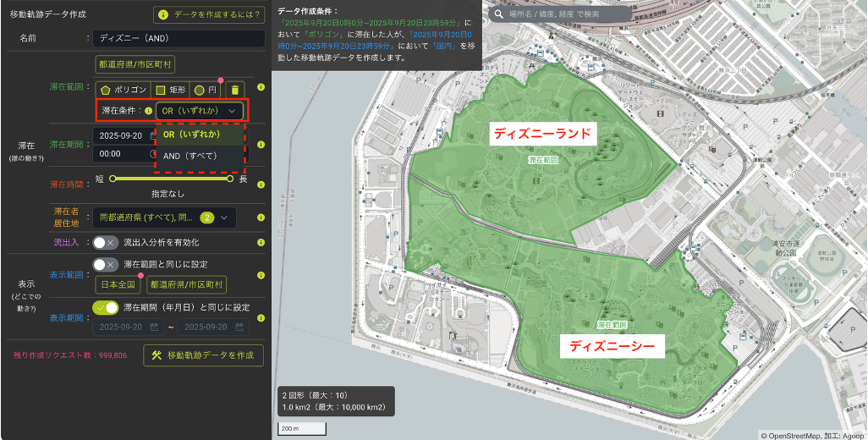Toggle 滞在範囲と同じに設定 switch
Viewport: 868px width, 440px height.
[x=105, y=264]
